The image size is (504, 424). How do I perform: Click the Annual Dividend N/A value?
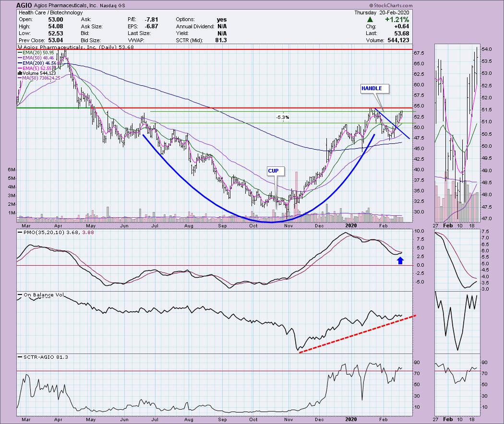(x=222, y=26)
